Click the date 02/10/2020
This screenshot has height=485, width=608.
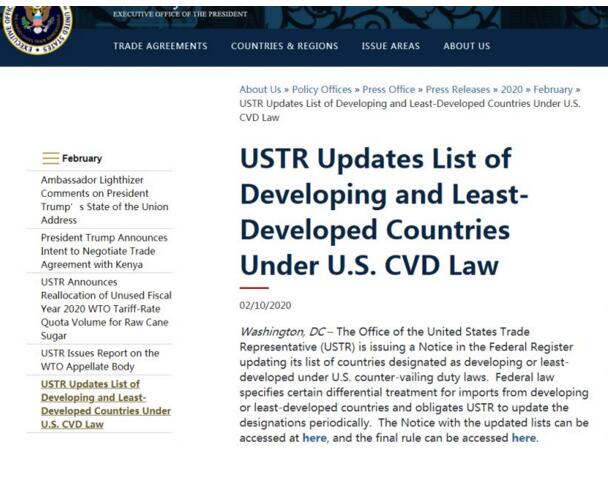click(265, 305)
